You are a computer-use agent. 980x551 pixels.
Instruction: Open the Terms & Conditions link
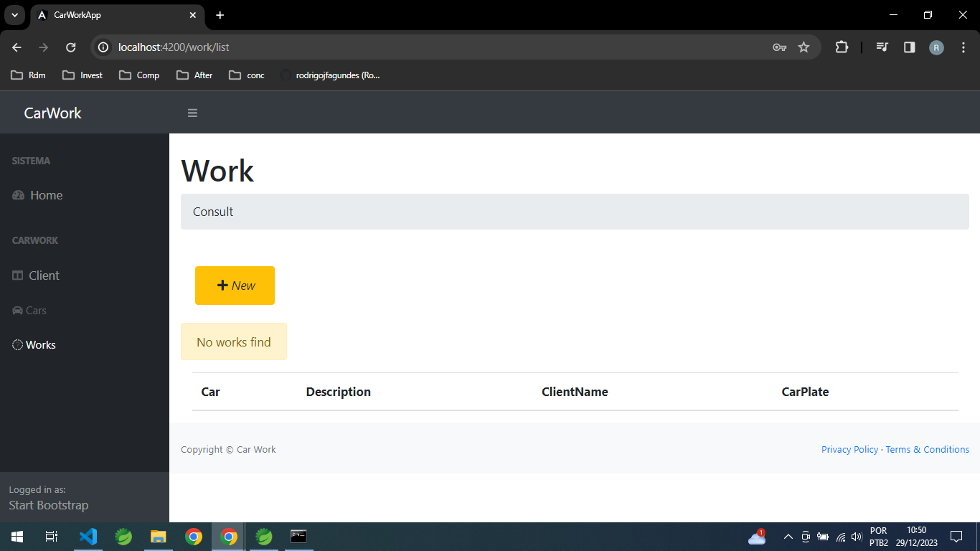coord(927,449)
